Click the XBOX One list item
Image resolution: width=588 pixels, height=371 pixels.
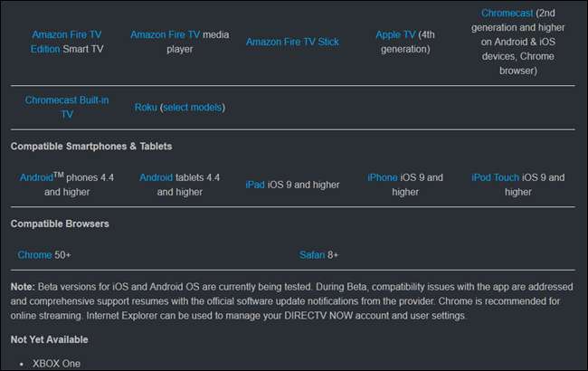[54, 362]
